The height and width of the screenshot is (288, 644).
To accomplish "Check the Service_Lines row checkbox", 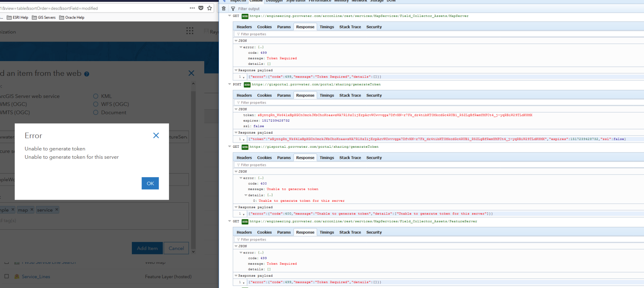I will 6,276.
